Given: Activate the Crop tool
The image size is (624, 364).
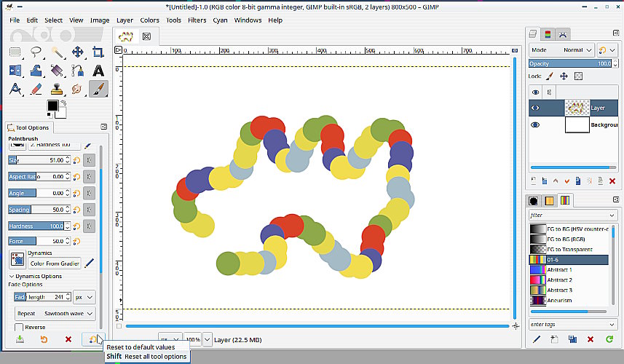Looking at the screenshot, I should tap(98, 52).
